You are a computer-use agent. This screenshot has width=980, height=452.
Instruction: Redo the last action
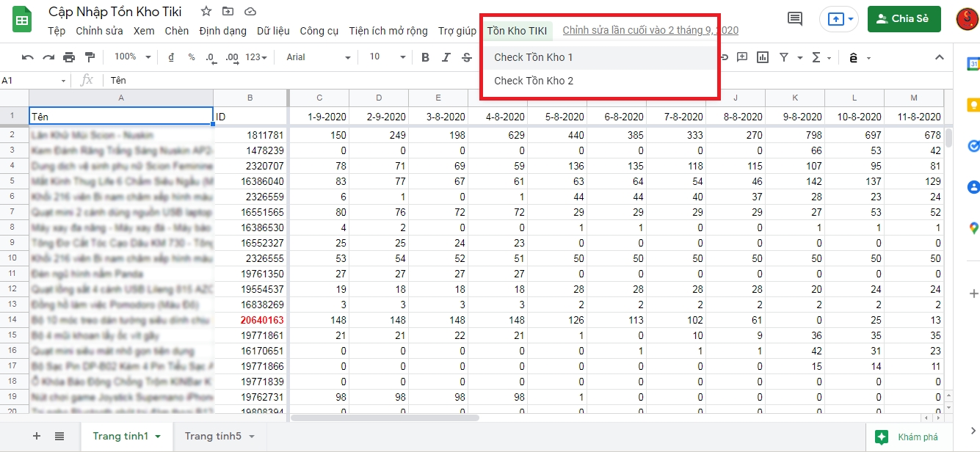click(x=48, y=57)
